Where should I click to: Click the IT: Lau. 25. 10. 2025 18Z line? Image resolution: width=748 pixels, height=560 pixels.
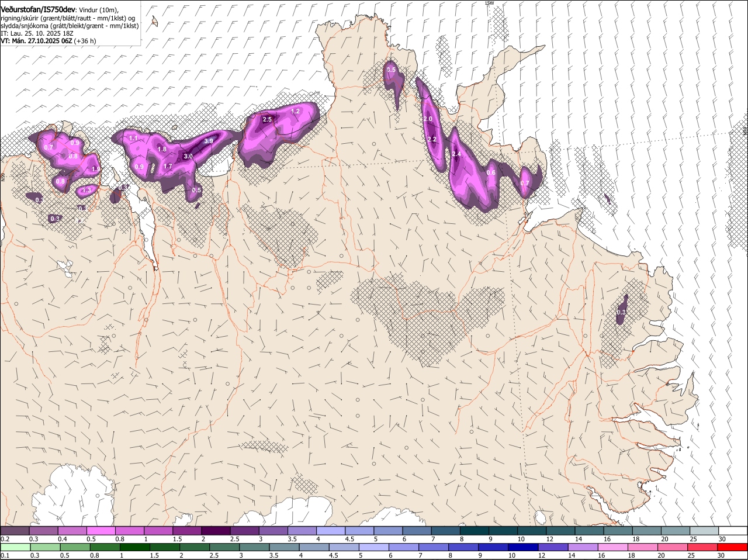coord(37,33)
